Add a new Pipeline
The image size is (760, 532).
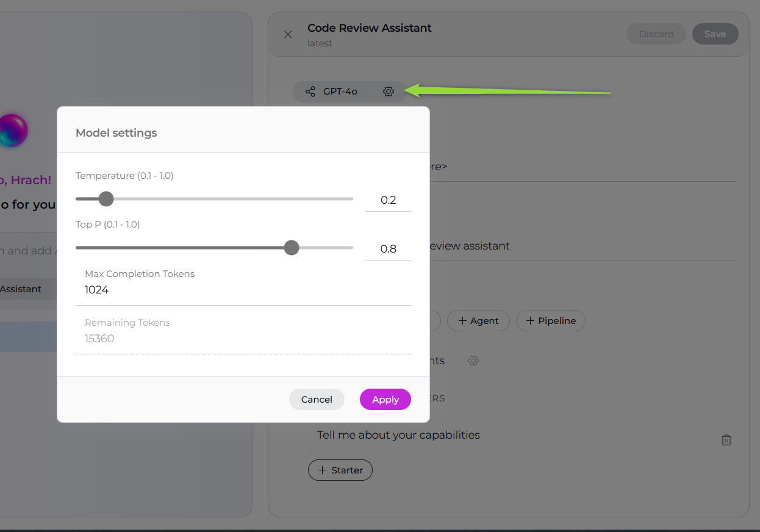[550, 321]
